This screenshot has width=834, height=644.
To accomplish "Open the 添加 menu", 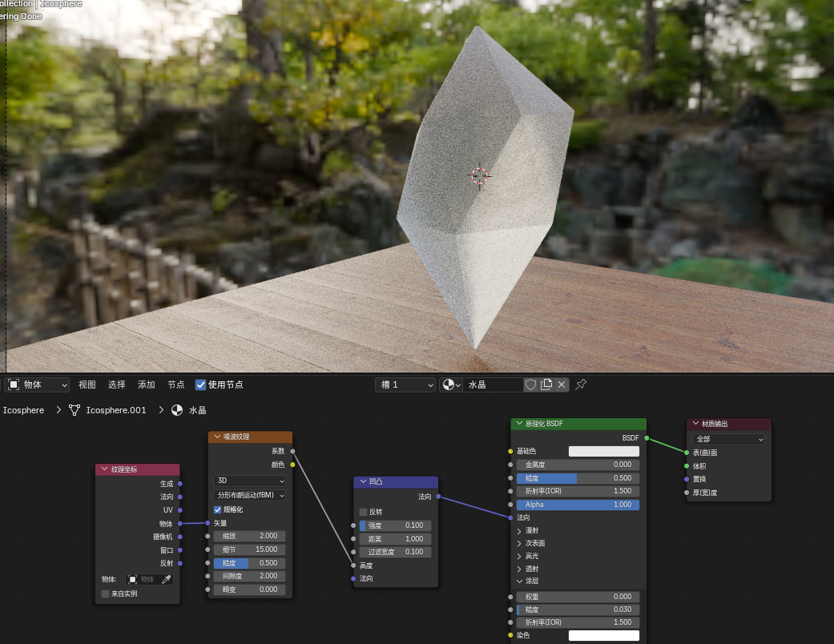I will point(147,384).
